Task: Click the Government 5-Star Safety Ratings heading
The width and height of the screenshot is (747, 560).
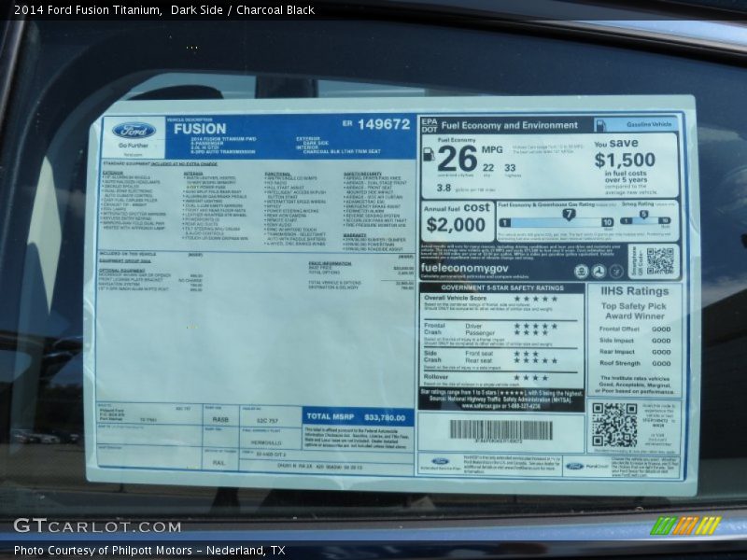Action: (x=502, y=287)
